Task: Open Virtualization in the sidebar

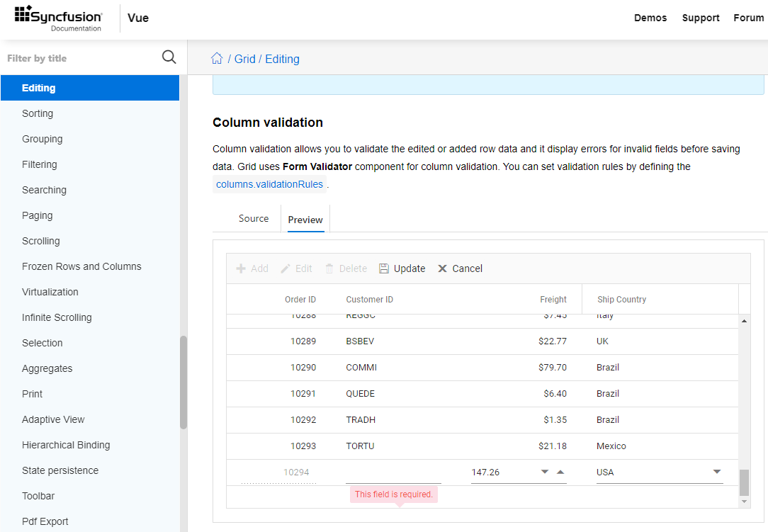Action: pos(50,291)
